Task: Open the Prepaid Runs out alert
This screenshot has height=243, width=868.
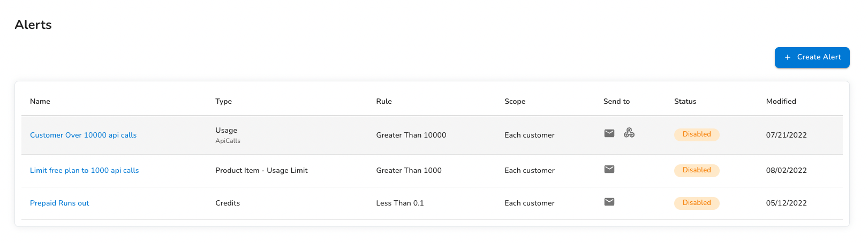Action: [59, 203]
